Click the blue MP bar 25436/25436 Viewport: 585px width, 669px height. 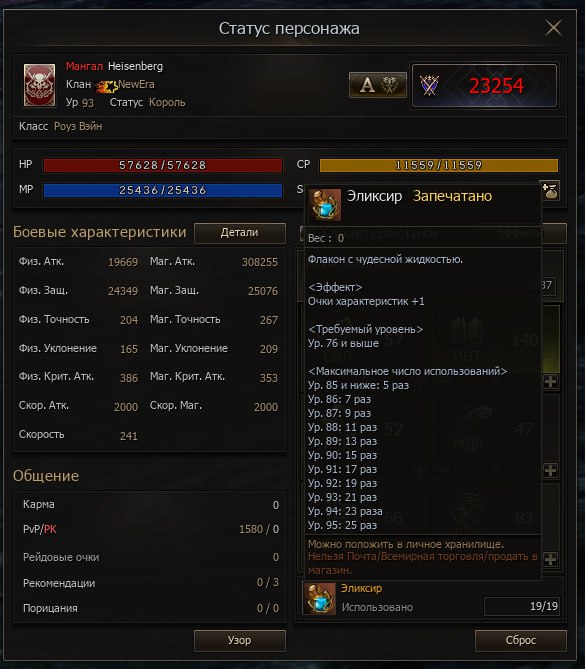click(x=163, y=190)
